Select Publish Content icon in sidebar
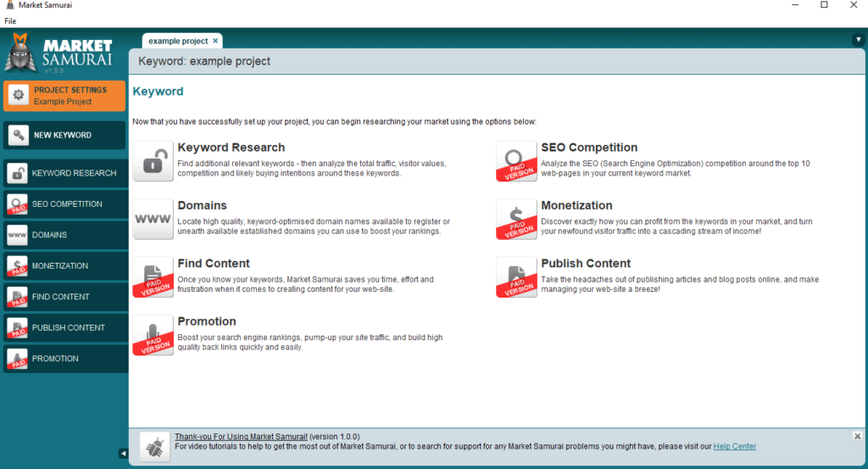The image size is (868, 469). coord(18,328)
